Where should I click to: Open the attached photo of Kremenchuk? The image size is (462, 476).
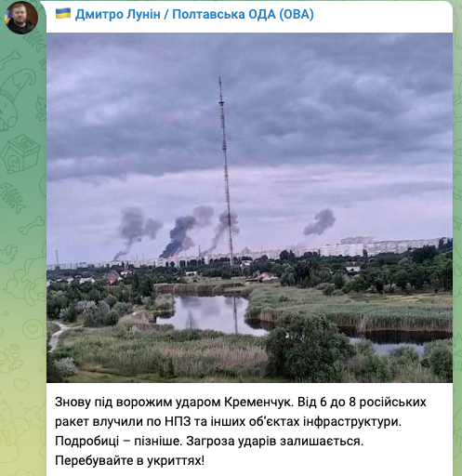249,207
